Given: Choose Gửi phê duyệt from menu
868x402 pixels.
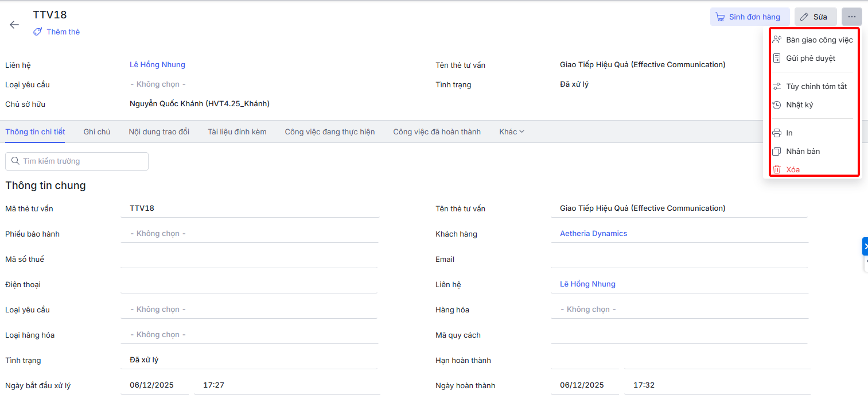Looking at the screenshot, I should [x=810, y=59].
